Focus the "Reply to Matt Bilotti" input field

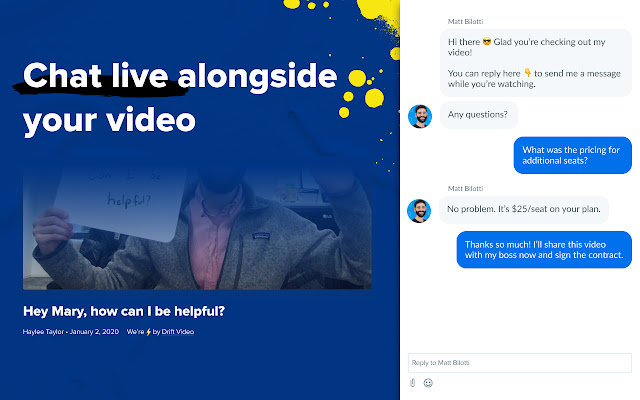click(x=519, y=362)
